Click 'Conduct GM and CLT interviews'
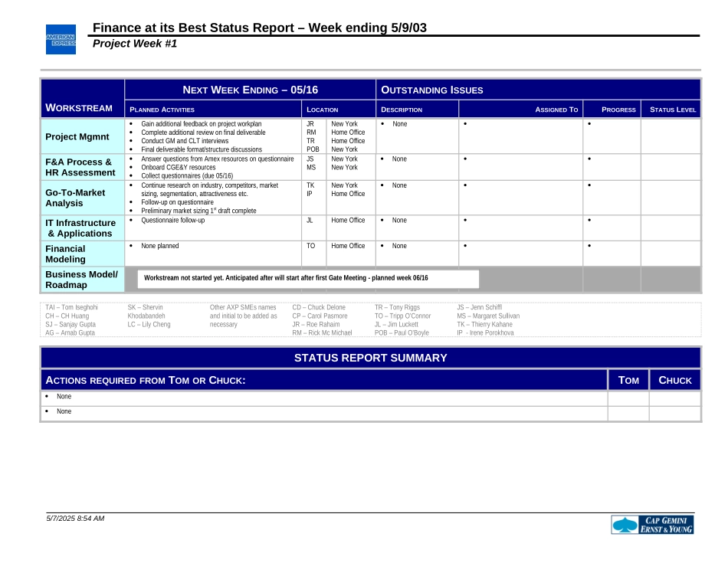 coord(185,141)
